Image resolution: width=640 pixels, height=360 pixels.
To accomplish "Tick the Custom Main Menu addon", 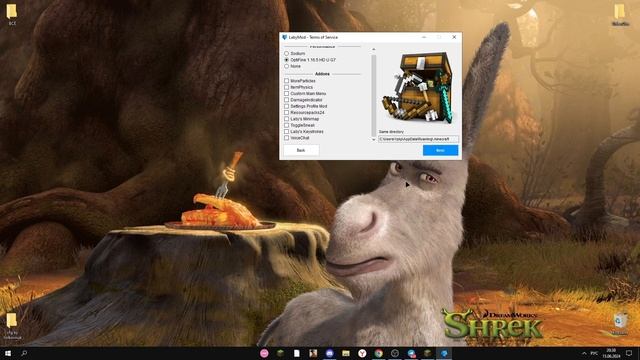I will (x=287, y=93).
